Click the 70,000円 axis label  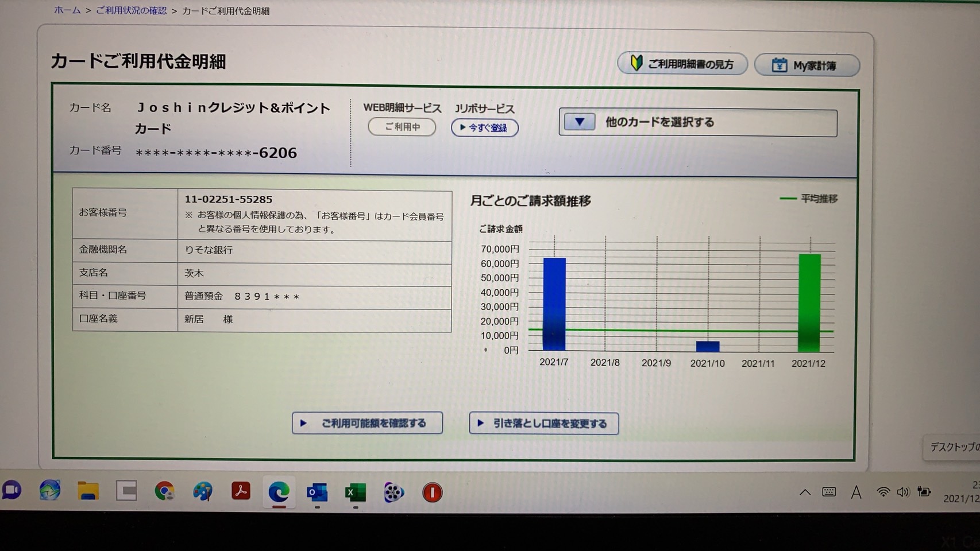[500, 249]
